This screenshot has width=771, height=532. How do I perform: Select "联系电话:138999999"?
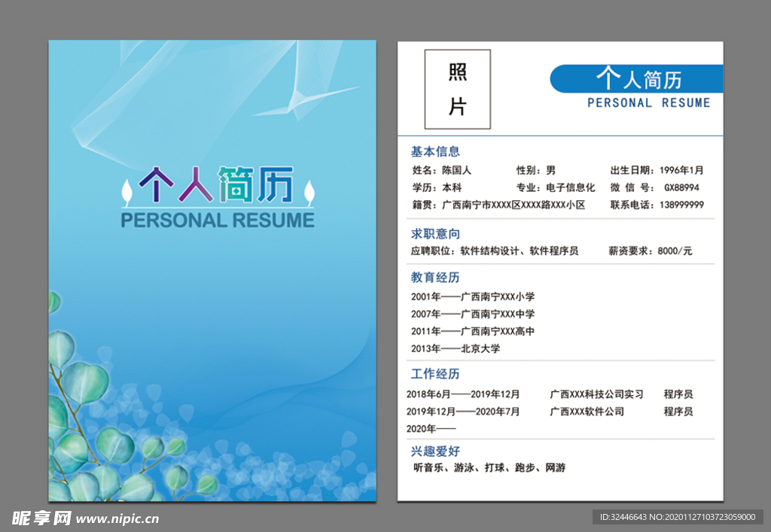(657, 205)
